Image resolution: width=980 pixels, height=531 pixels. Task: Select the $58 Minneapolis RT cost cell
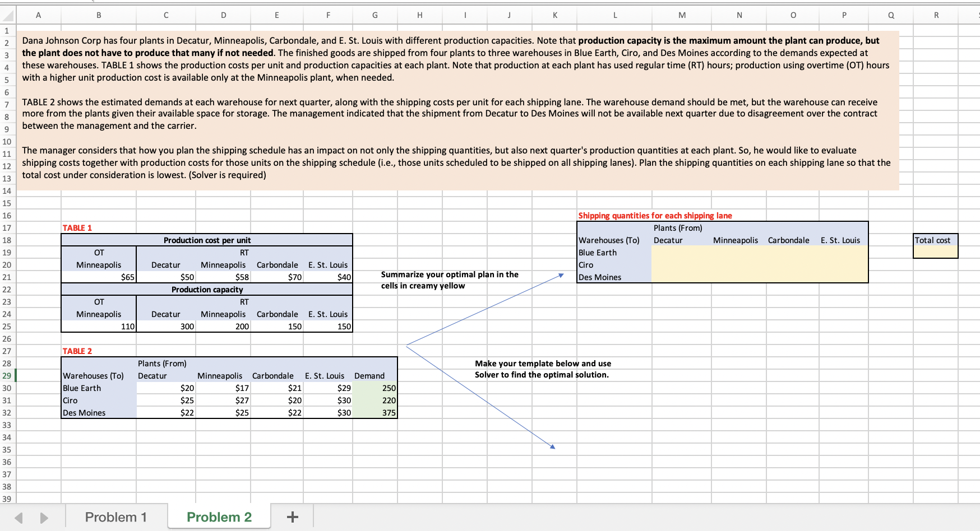[x=223, y=277]
